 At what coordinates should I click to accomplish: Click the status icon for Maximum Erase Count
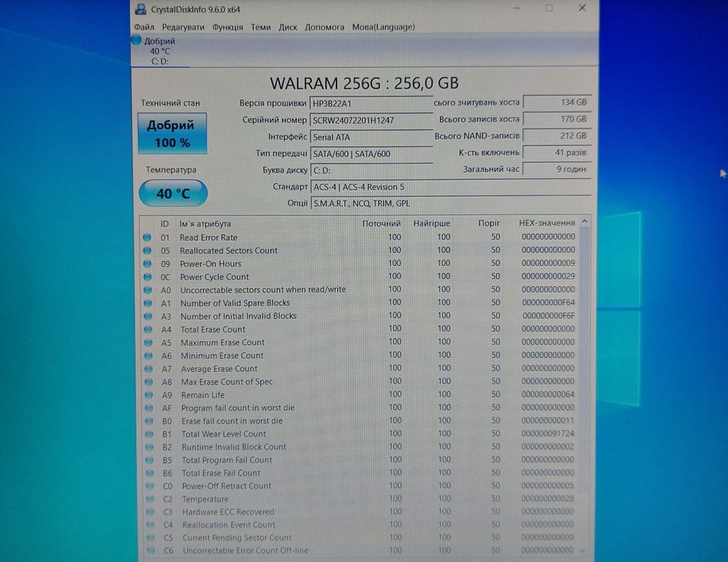click(x=148, y=342)
